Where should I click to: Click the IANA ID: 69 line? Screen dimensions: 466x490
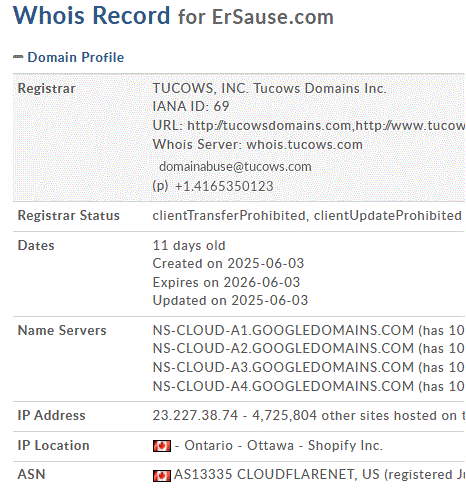[191, 106]
